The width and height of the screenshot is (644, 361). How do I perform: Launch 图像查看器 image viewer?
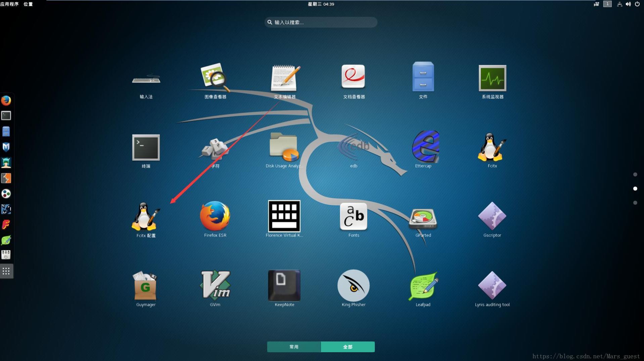tap(215, 81)
